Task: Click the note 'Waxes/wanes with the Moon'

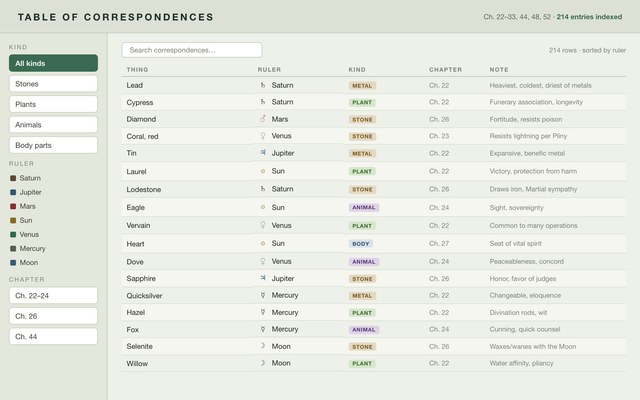Action: pos(533,347)
